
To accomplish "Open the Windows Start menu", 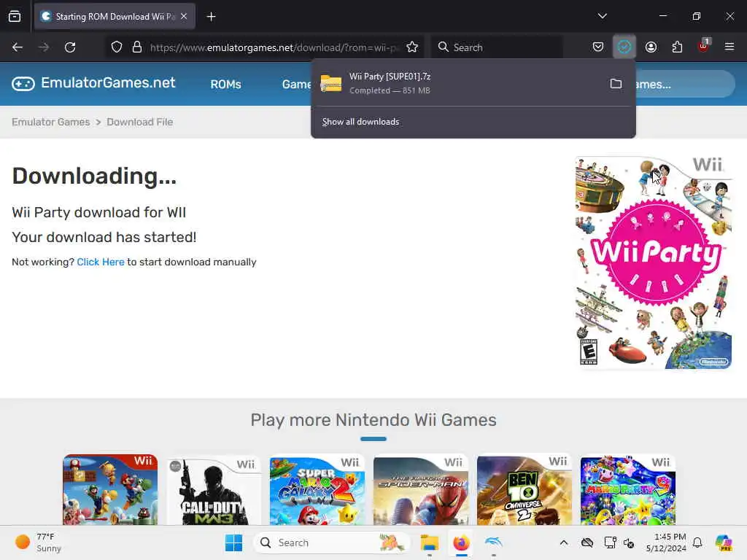I will (x=233, y=542).
